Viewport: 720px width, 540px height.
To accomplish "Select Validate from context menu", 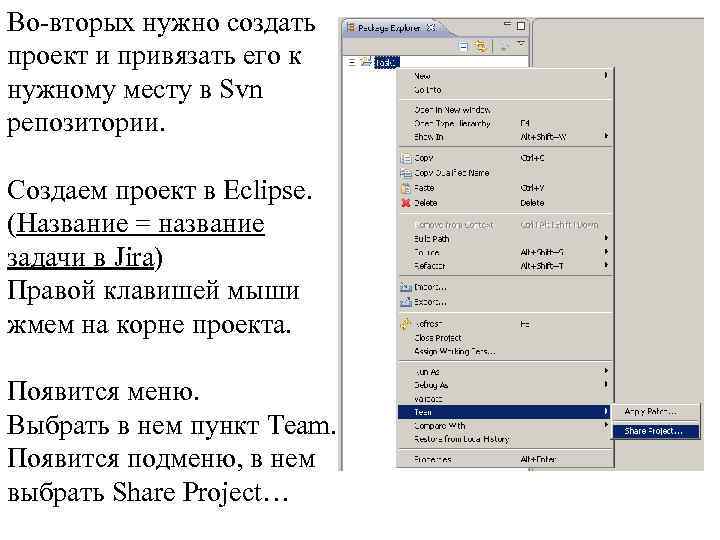I will coord(506,399).
